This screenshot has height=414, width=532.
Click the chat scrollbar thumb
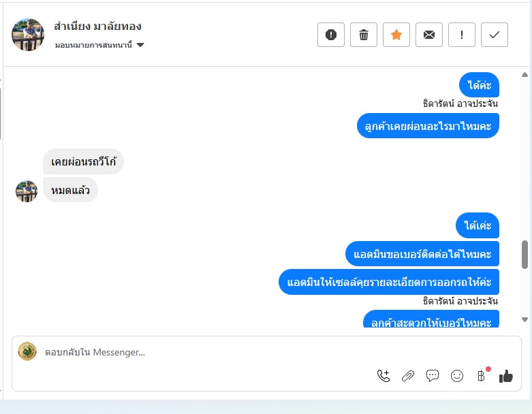coord(525,255)
